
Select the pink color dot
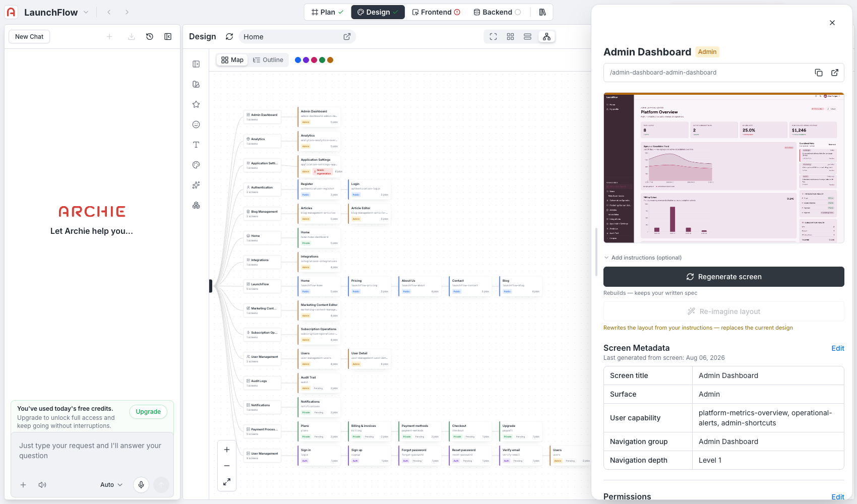click(x=314, y=60)
